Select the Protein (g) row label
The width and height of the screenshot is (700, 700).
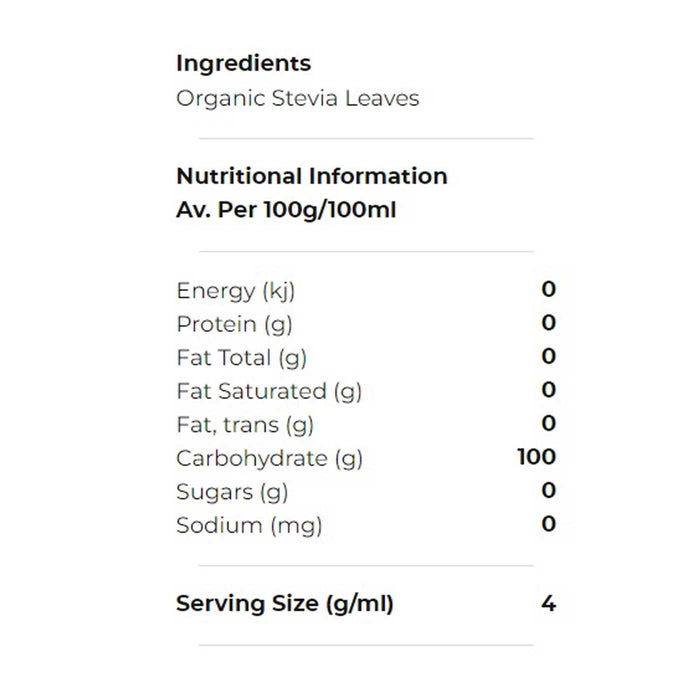point(234,324)
